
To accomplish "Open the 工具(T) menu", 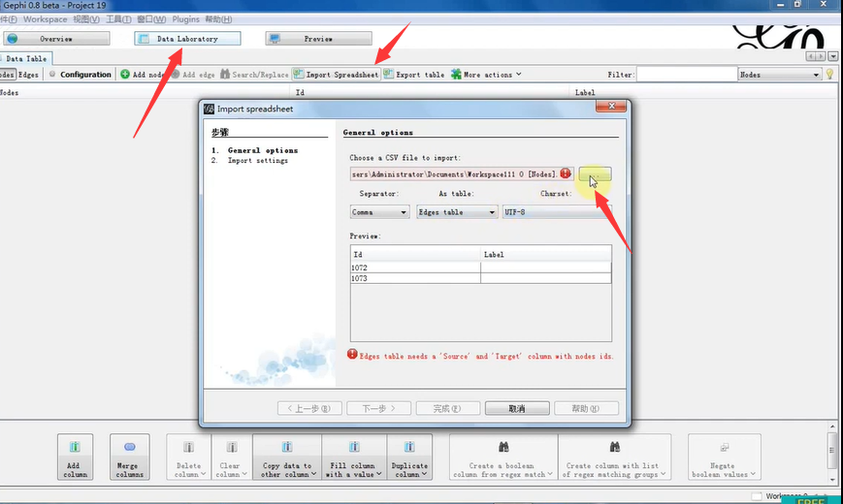I will tap(118, 19).
